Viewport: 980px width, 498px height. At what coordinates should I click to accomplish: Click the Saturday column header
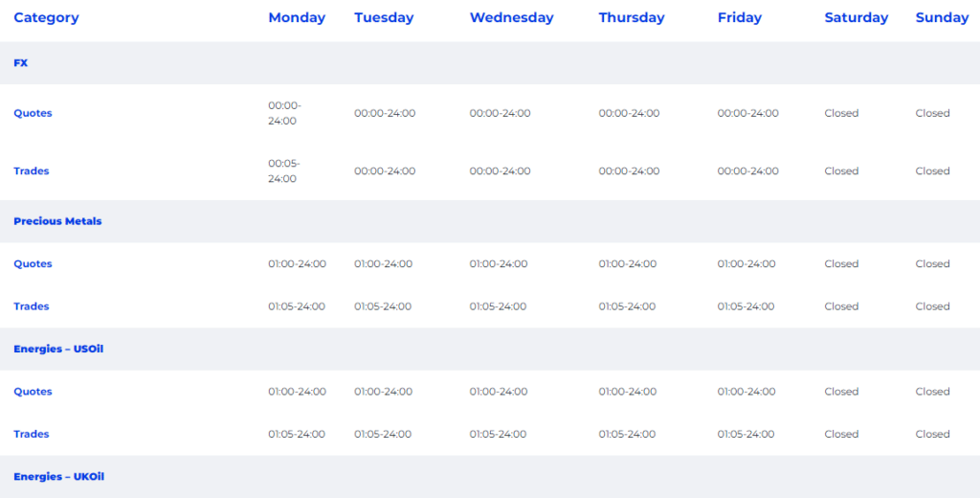pos(857,17)
